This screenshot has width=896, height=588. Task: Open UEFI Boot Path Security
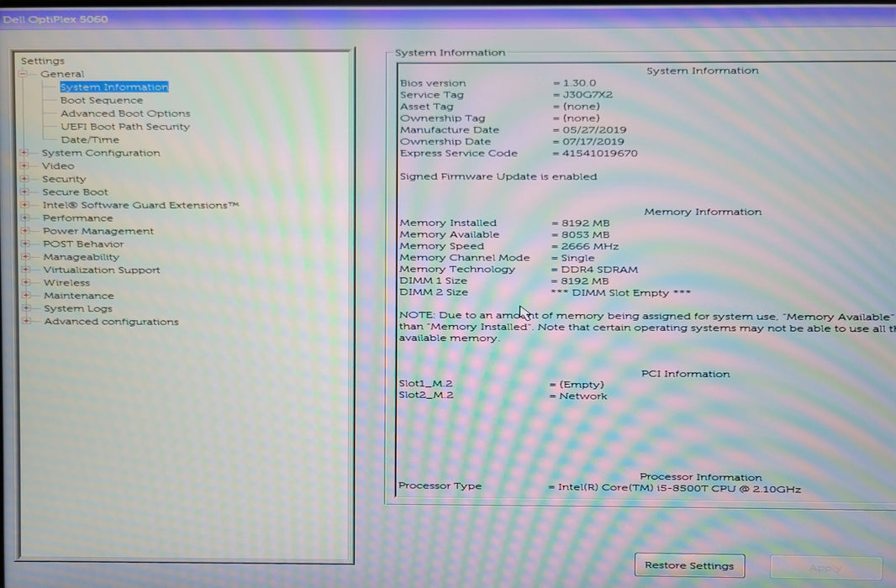(x=125, y=126)
